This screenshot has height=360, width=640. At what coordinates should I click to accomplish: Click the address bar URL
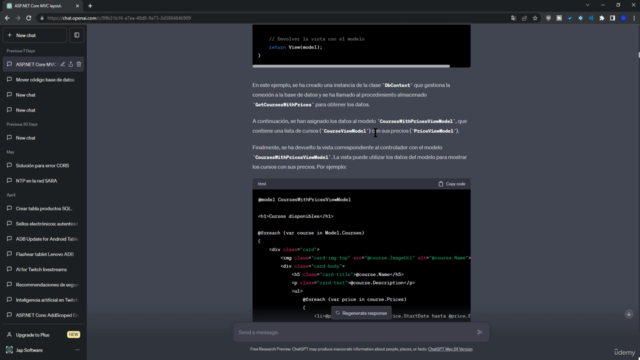[119, 18]
